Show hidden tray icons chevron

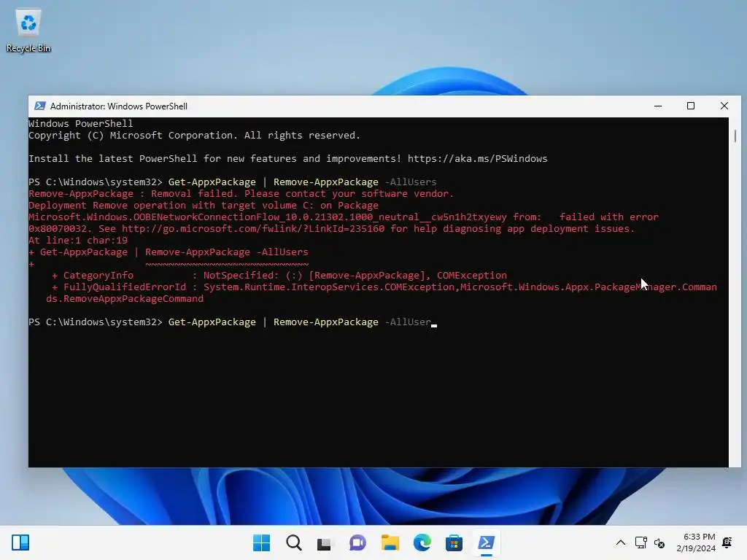pos(621,542)
